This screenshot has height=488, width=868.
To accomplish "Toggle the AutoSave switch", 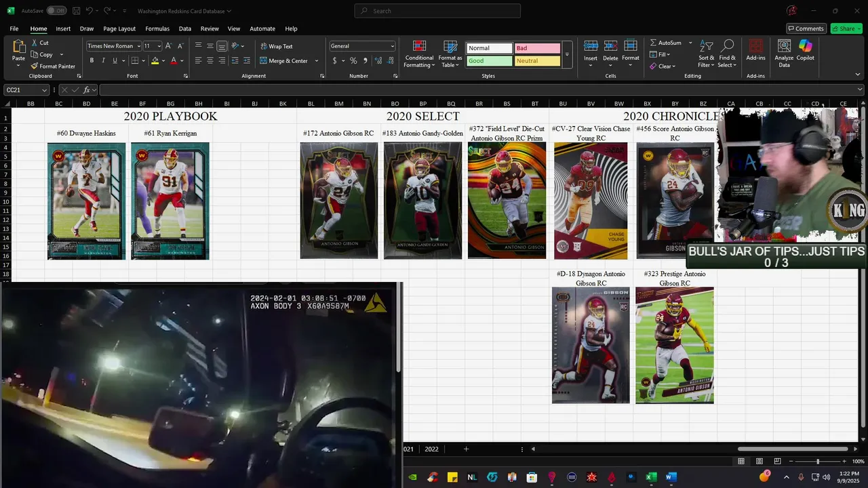I will click(x=56, y=11).
